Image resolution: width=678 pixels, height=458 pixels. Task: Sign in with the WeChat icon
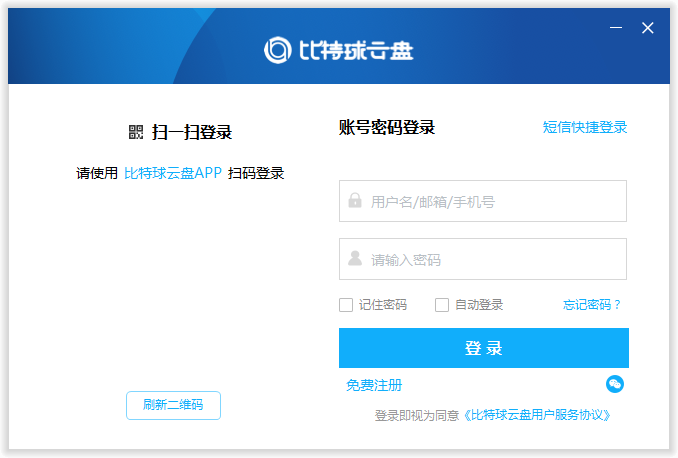(x=615, y=385)
